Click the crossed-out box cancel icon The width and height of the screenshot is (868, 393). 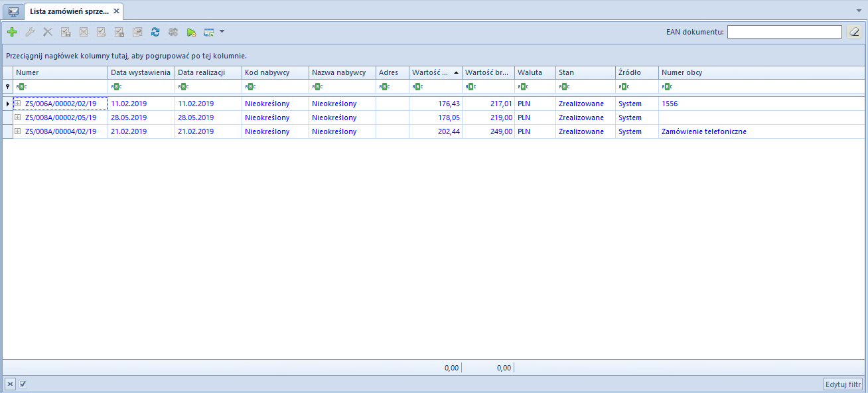point(84,32)
